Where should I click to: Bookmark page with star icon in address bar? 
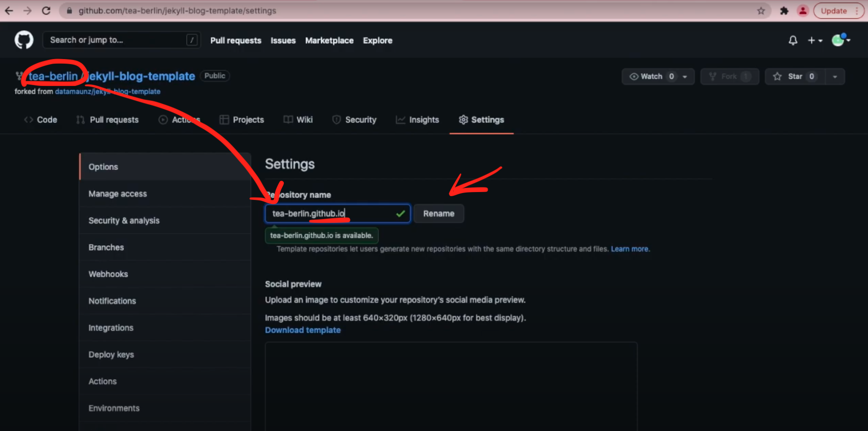coord(761,11)
